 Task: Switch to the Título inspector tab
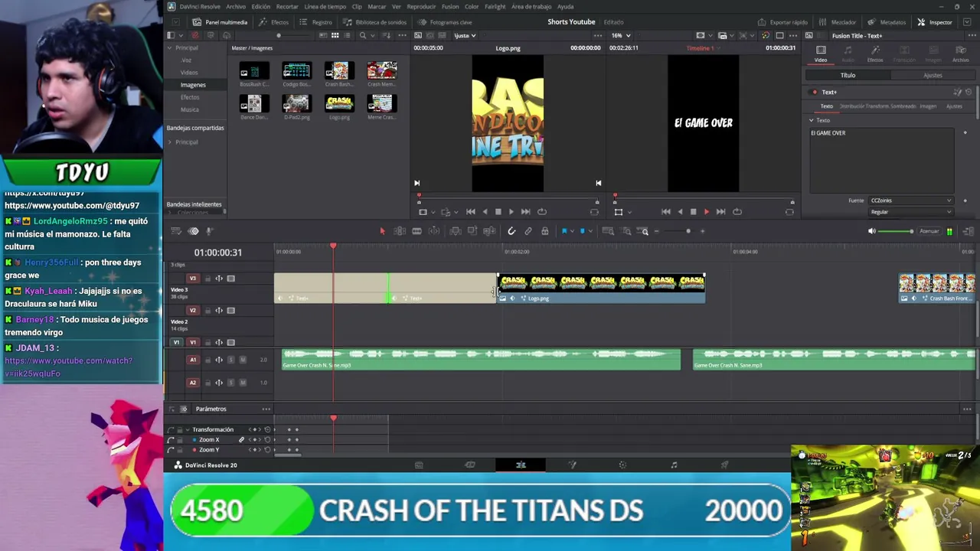(848, 75)
